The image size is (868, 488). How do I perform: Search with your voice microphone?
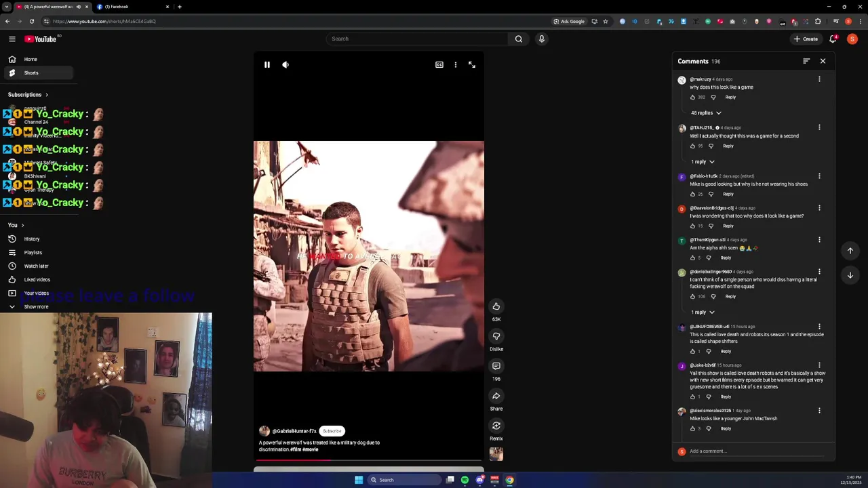[x=541, y=39]
